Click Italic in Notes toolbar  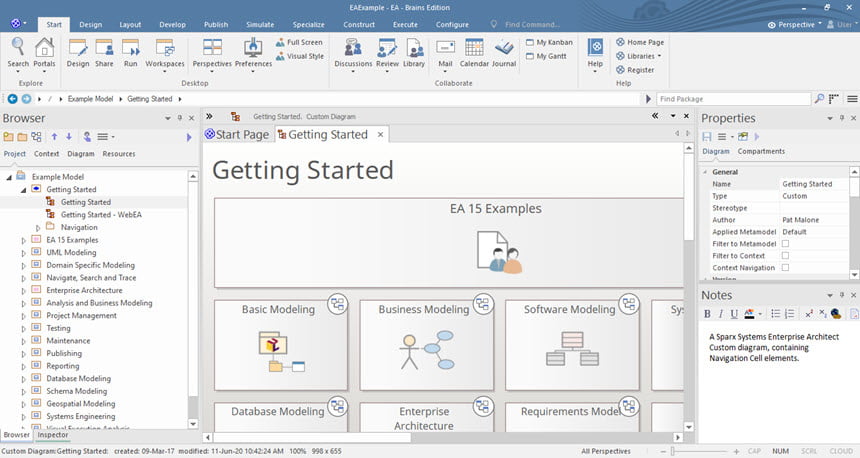pyautogui.click(x=720, y=314)
